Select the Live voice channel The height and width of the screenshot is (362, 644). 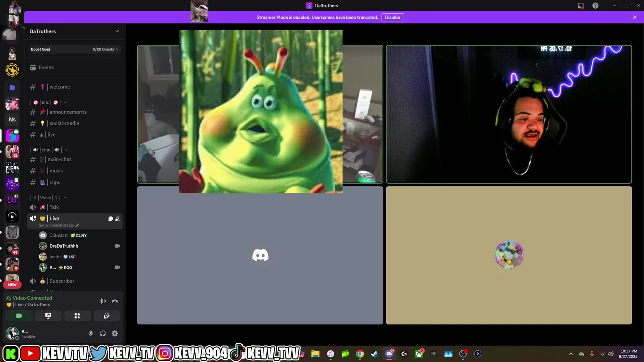(x=74, y=221)
